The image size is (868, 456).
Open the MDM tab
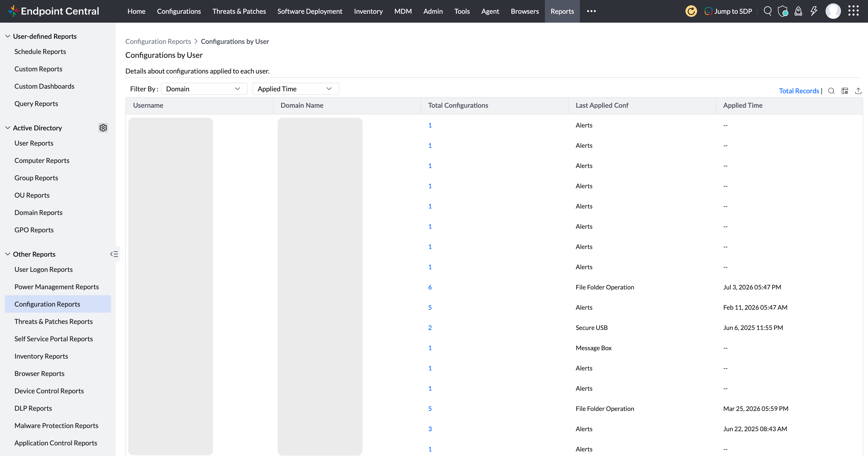point(403,11)
